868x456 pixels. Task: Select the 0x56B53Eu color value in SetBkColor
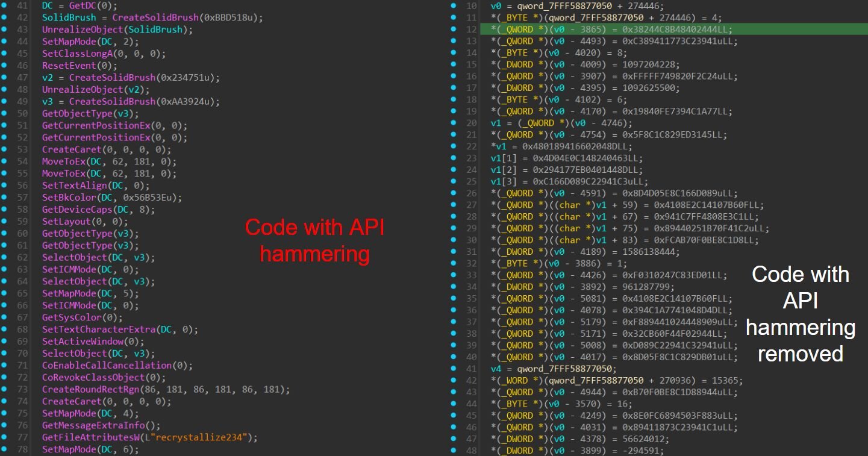coord(150,198)
